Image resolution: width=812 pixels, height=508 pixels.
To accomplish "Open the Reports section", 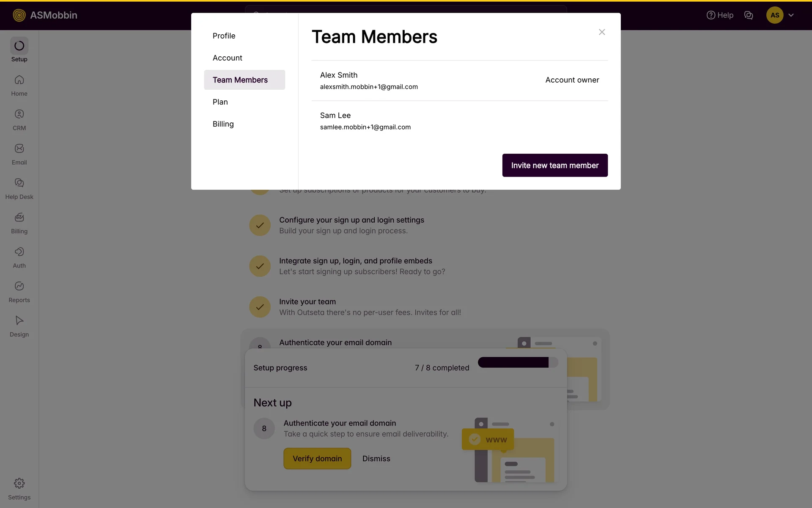I will tap(19, 291).
